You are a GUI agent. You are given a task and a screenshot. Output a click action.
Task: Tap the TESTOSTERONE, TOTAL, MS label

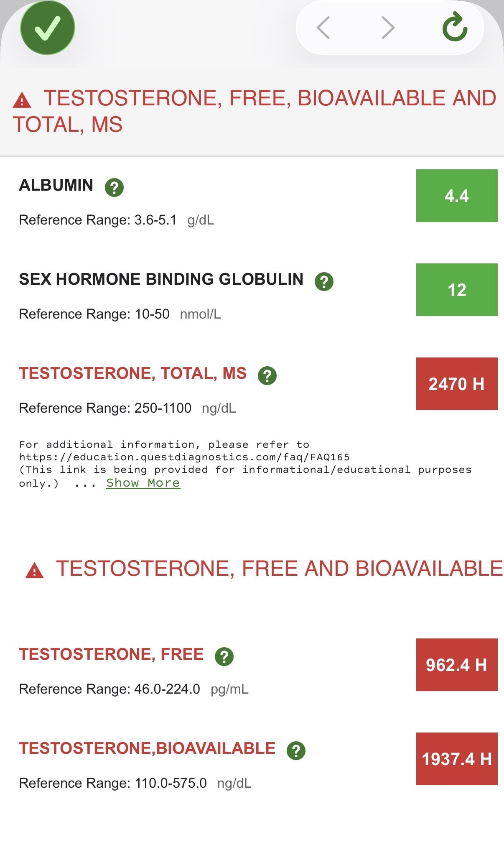[x=133, y=373]
